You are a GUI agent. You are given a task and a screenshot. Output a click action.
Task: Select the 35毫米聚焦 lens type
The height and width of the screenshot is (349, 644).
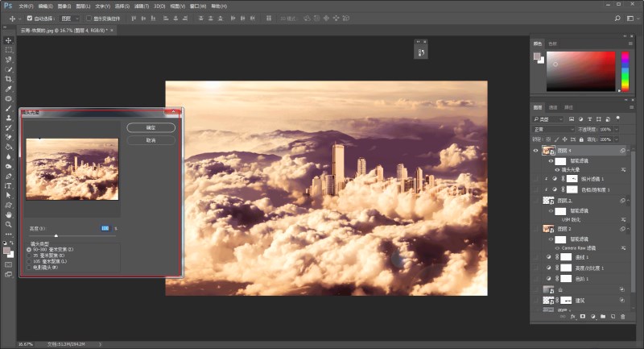point(29,255)
